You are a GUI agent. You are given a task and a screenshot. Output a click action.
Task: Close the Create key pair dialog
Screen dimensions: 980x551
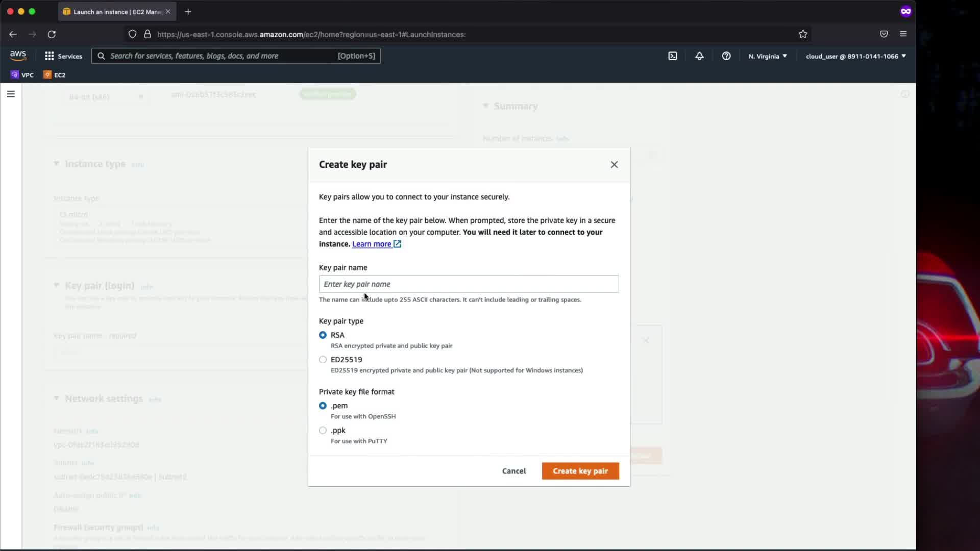point(614,164)
